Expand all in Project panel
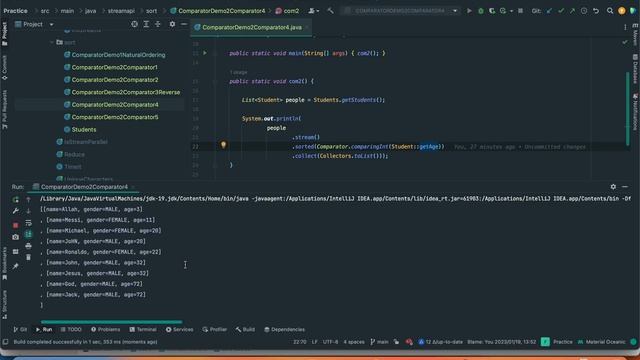 tap(146, 24)
